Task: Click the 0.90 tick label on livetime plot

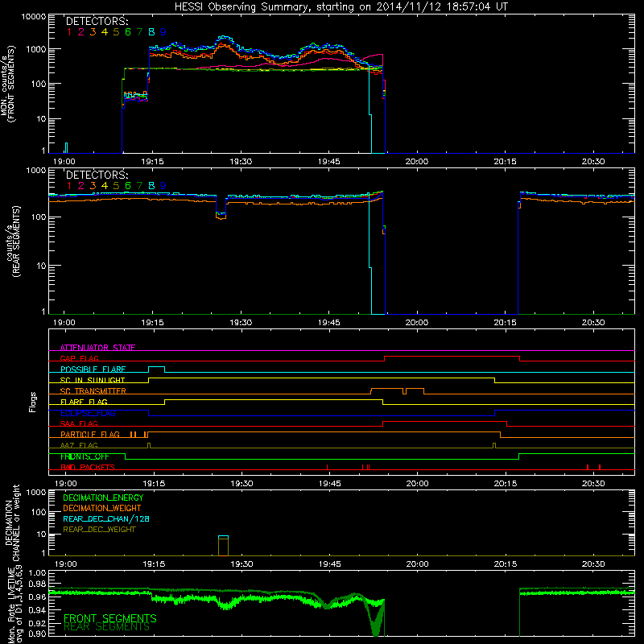Action: coord(38,634)
